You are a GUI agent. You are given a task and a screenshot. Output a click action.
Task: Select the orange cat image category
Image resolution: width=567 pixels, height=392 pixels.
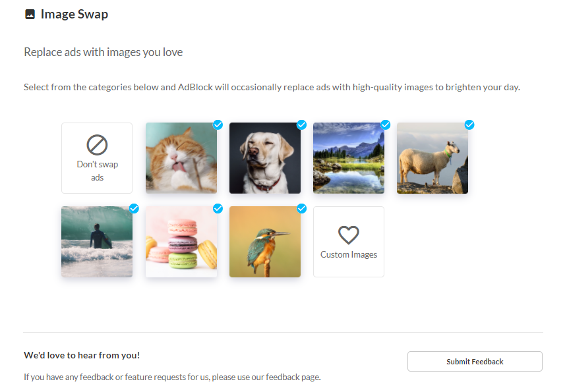point(181,158)
